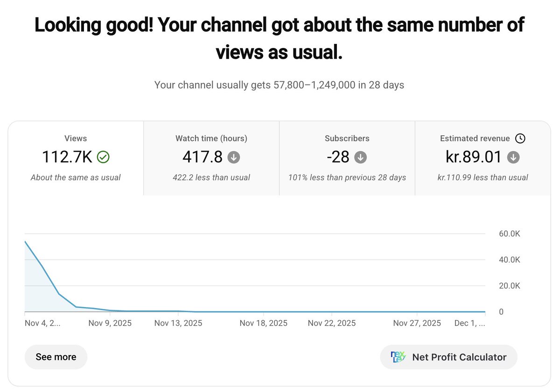Click the down-arrow icon next to -28
Viewport: 560px width, 392px height.
[360, 157]
